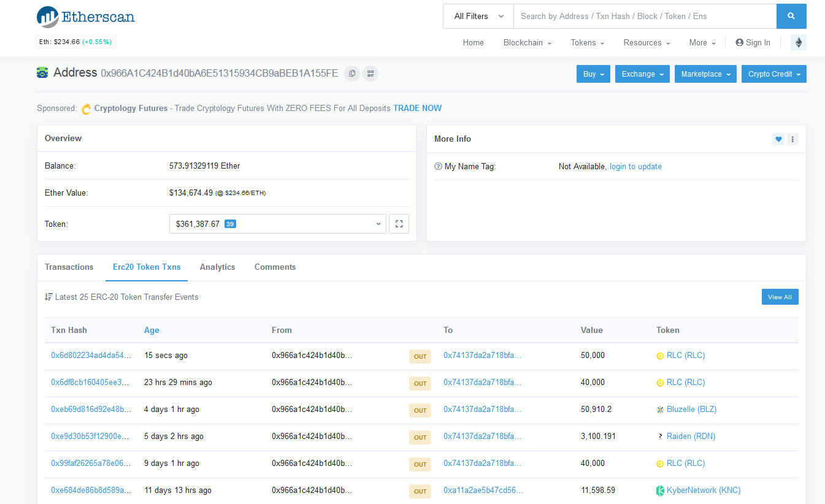Switch to the Analytics tab
This screenshot has height=504, width=825.
click(x=217, y=267)
